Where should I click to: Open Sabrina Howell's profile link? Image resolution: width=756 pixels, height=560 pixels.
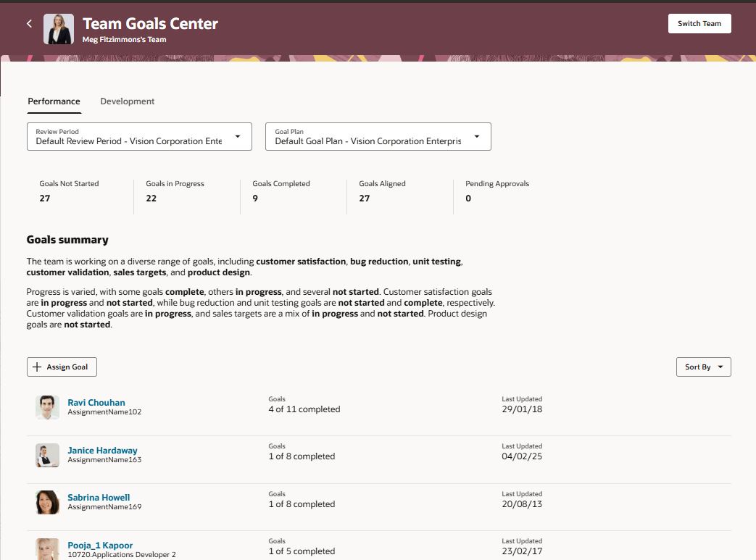tap(99, 497)
